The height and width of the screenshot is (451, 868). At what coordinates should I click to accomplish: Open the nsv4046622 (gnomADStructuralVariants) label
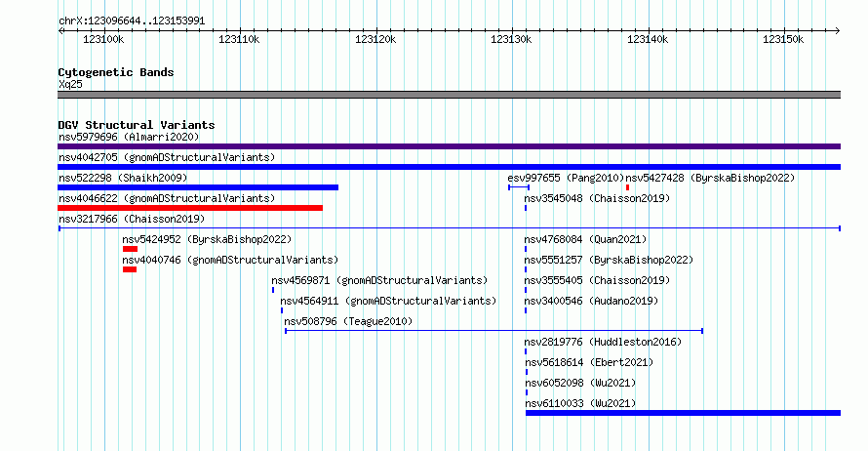167,198
